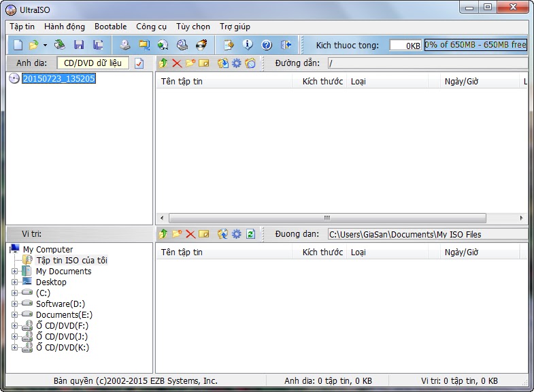534x392 pixels.
Task: Click the scrollbar right arrow in image list
Action: click(521, 218)
